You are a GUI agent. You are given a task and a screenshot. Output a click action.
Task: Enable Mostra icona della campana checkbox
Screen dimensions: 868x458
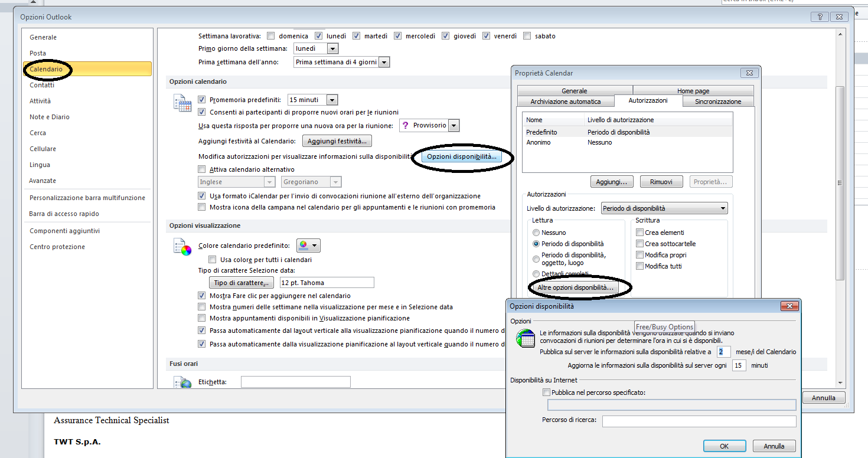click(x=202, y=207)
